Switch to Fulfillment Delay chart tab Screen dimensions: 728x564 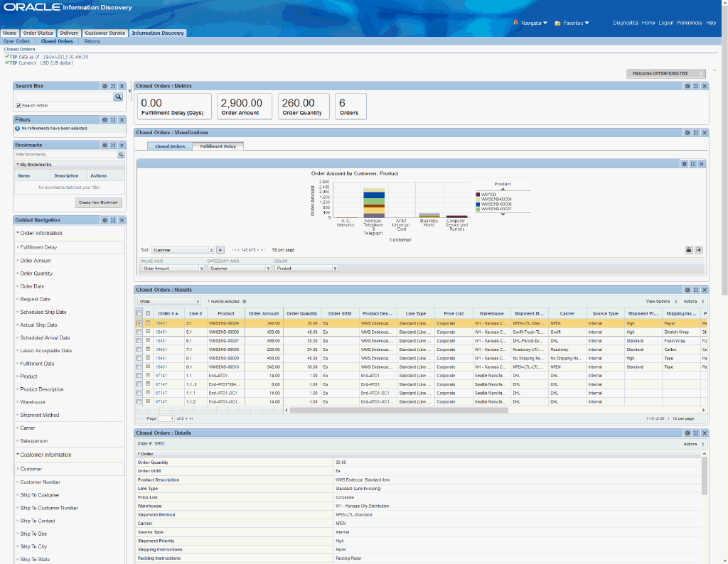(x=218, y=146)
